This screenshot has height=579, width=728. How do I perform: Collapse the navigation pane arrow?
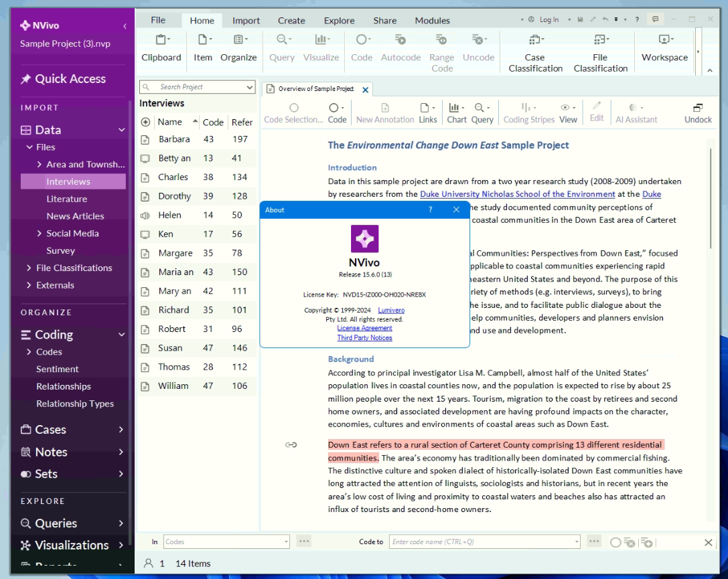click(125, 26)
